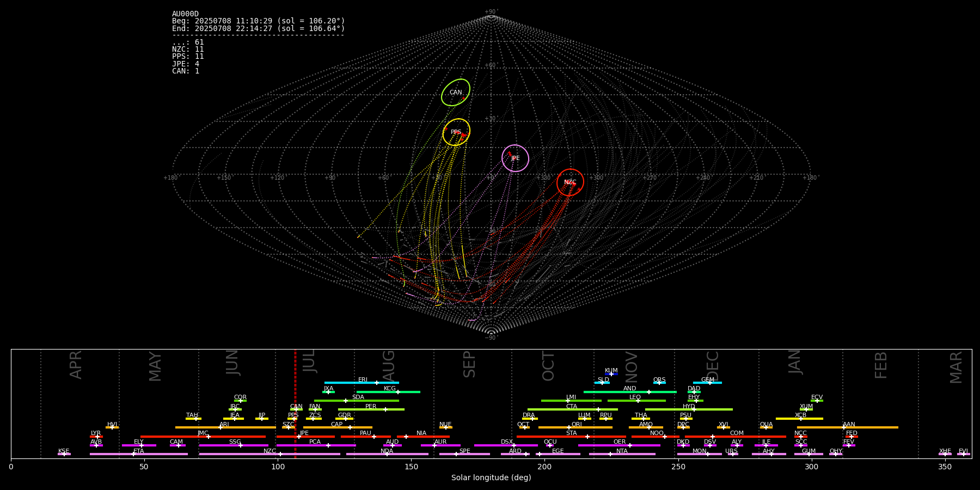Click the cyan ERI shower bar

pyautogui.click(x=362, y=383)
